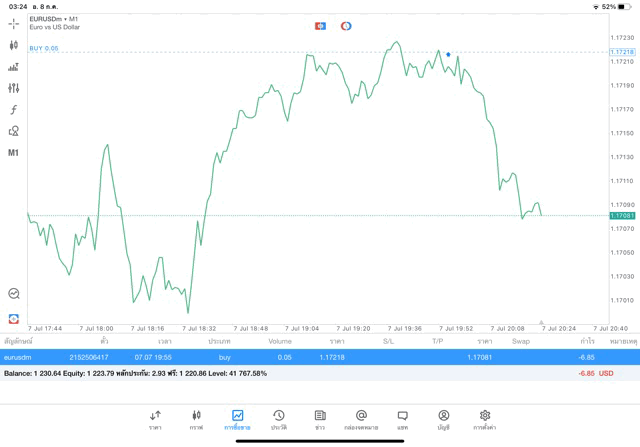Open the chart settings sliders icon
Image resolution: width=640 pixels, height=447 pixels.
coord(13,88)
